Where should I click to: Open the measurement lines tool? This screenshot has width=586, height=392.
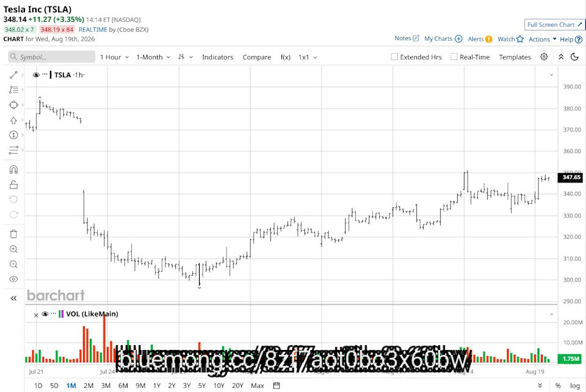coord(13,150)
